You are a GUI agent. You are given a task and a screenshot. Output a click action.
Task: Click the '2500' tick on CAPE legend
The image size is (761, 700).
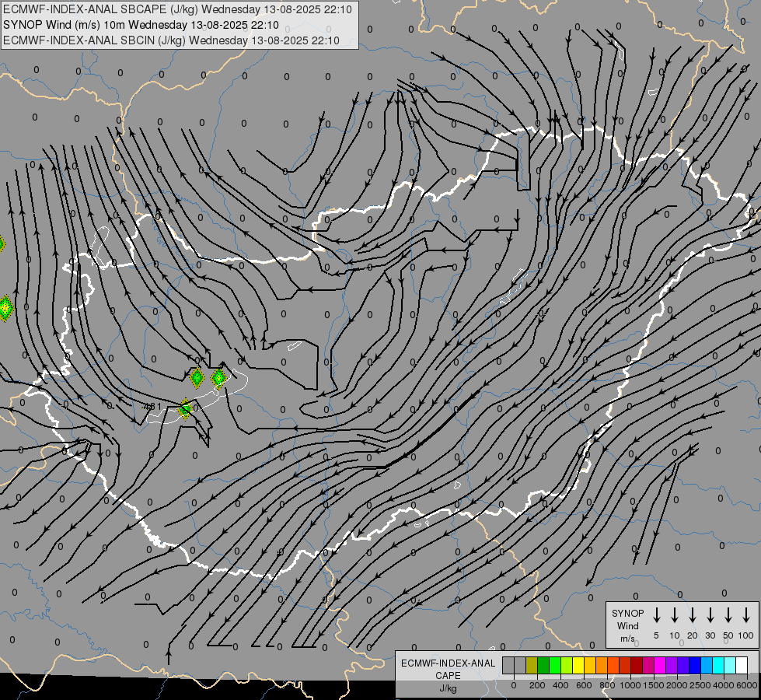700,685
